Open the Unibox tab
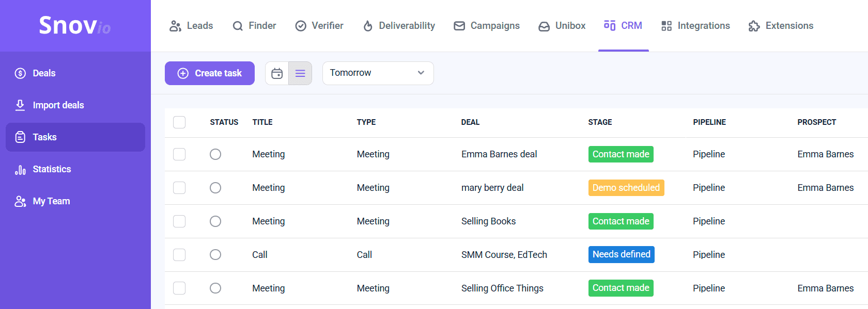Screen dimensions: 868x309 562,26
